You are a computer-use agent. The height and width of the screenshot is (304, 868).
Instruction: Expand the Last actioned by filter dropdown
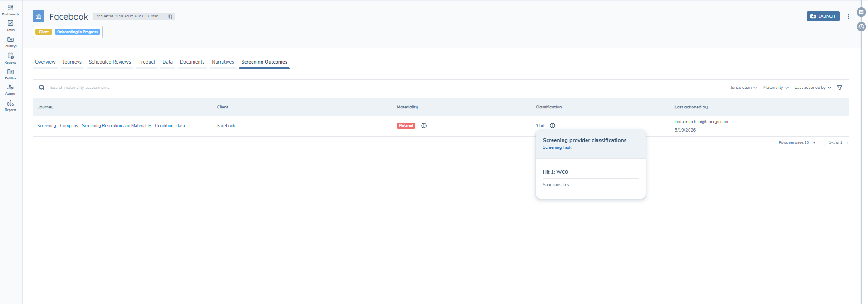pyautogui.click(x=813, y=88)
